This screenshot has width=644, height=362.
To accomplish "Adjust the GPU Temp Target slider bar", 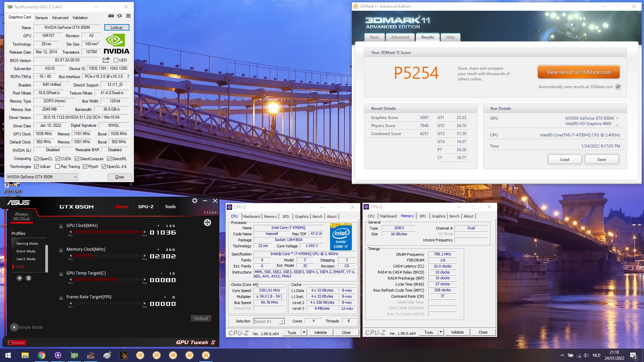I will click(x=107, y=280).
